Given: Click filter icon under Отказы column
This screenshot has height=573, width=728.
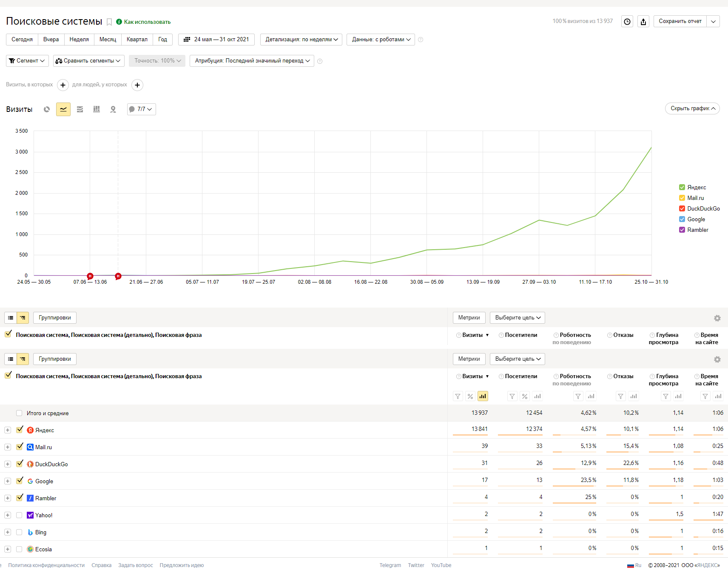Looking at the screenshot, I should click(621, 396).
